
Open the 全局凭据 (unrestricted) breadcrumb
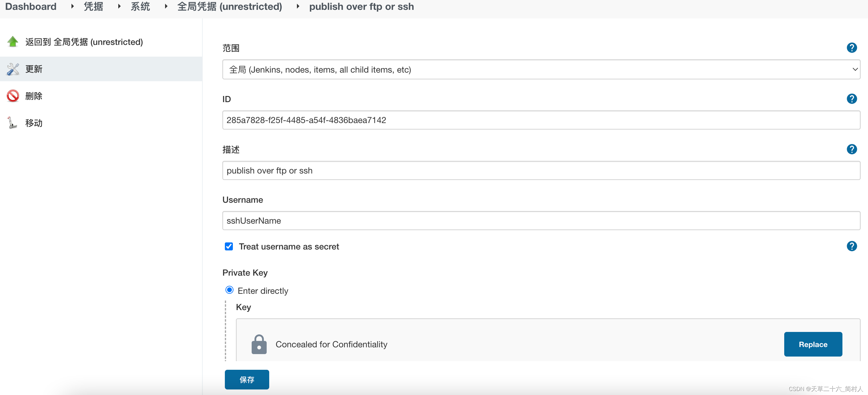point(230,6)
